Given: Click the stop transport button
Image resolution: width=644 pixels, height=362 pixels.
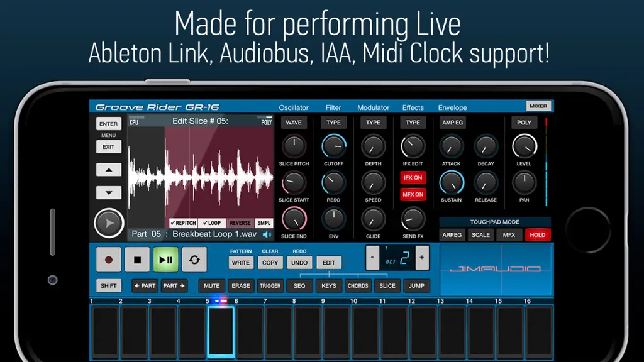Looking at the screenshot, I should tap(137, 260).
